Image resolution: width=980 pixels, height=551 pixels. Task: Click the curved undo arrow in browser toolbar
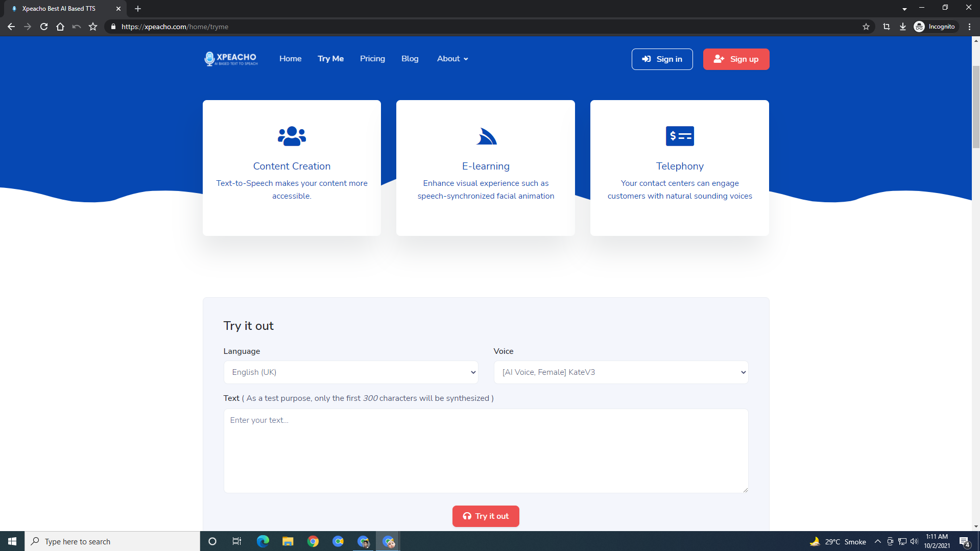coord(77,27)
